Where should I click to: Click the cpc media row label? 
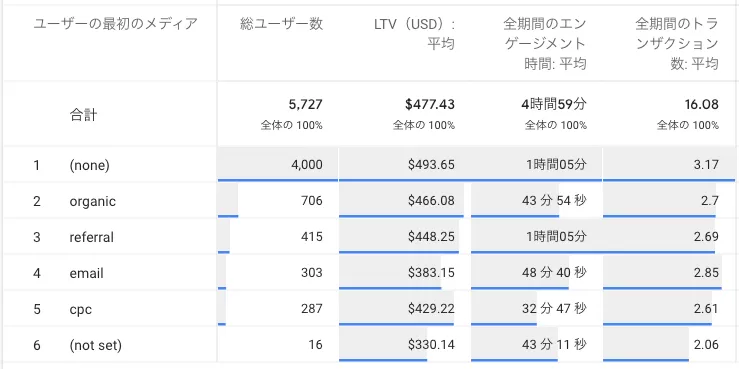click(81, 310)
